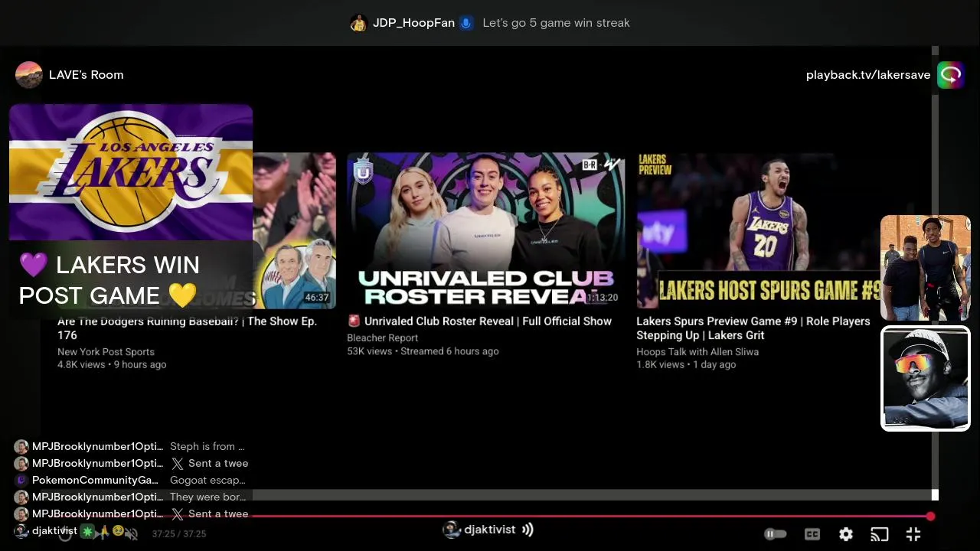980x551 pixels.
Task: Click the '4.8K views • 9 hours ago' text
Action: (x=112, y=365)
